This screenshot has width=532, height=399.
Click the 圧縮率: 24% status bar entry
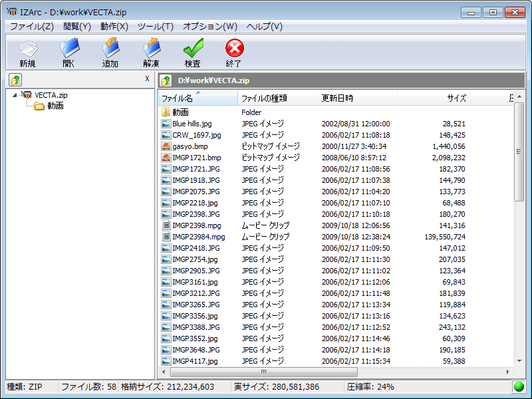370,387
